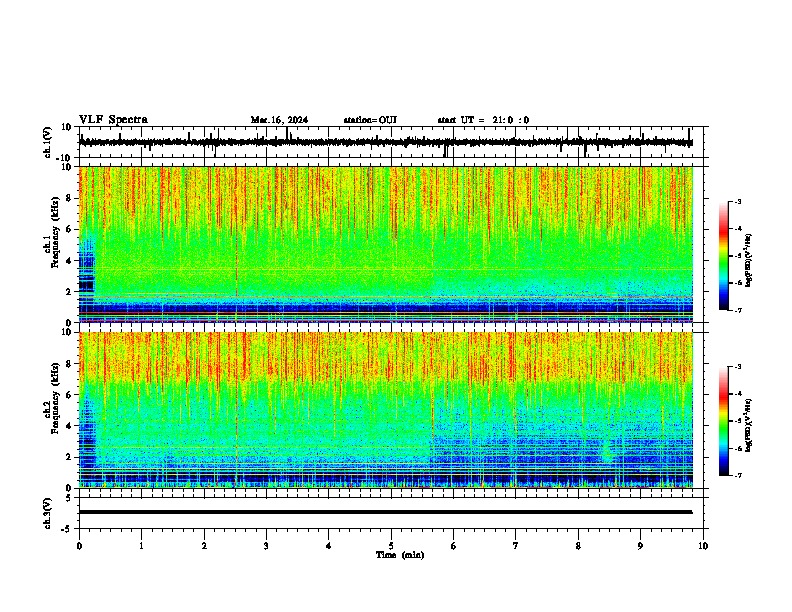Click the ch.2 color bar log(PSD) unit label
Viewport: 792px width, 612px height.
tap(749, 426)
